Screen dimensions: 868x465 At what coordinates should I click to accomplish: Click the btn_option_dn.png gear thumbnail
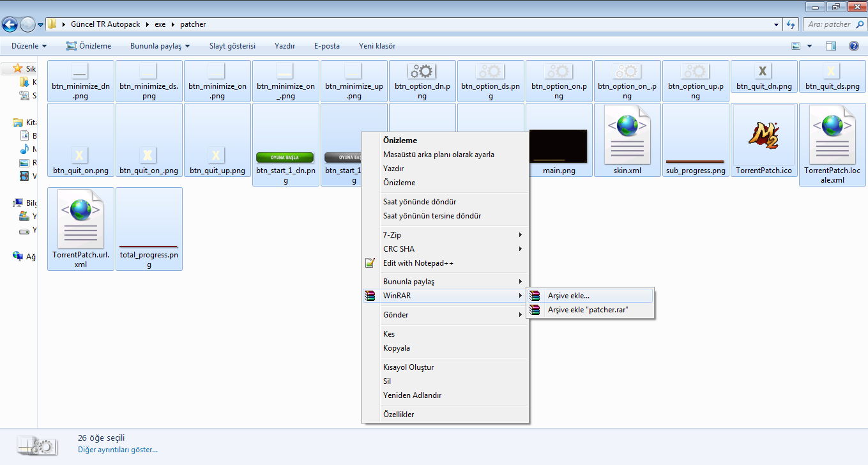422,72
